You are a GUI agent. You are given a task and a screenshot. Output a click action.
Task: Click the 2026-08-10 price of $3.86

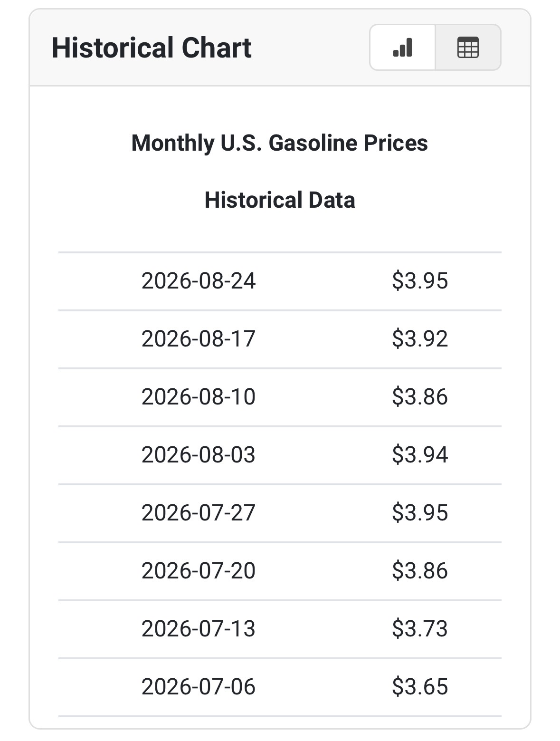coord(420,397)
